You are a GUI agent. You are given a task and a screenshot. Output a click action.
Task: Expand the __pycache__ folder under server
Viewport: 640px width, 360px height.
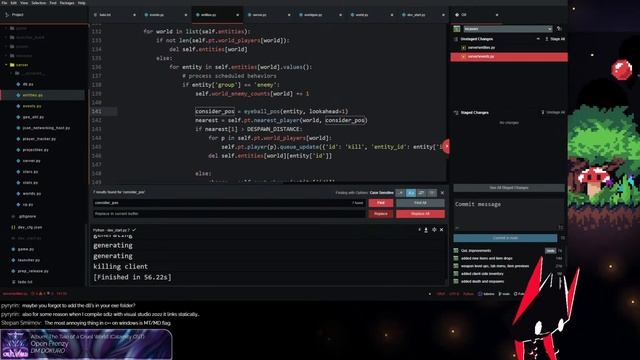[x=12, y=73]
